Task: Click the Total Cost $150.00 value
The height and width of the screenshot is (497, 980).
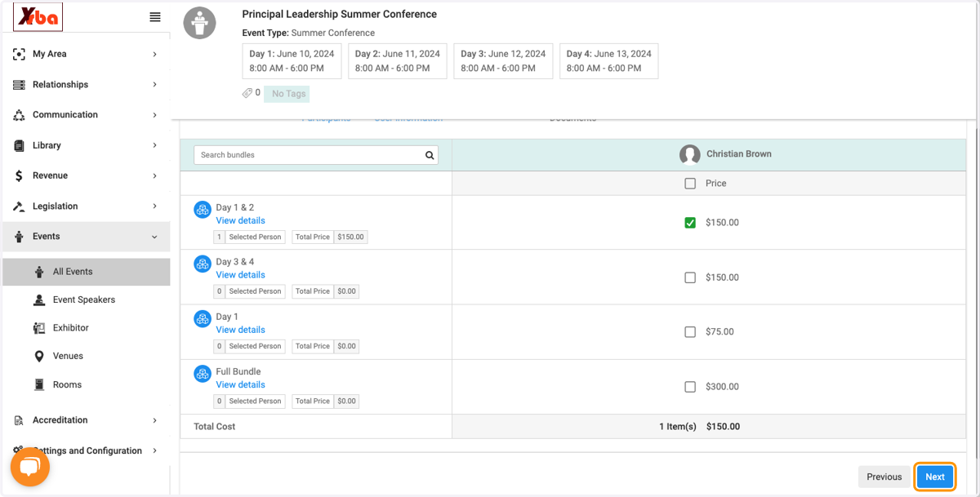Action: (723, 427)
